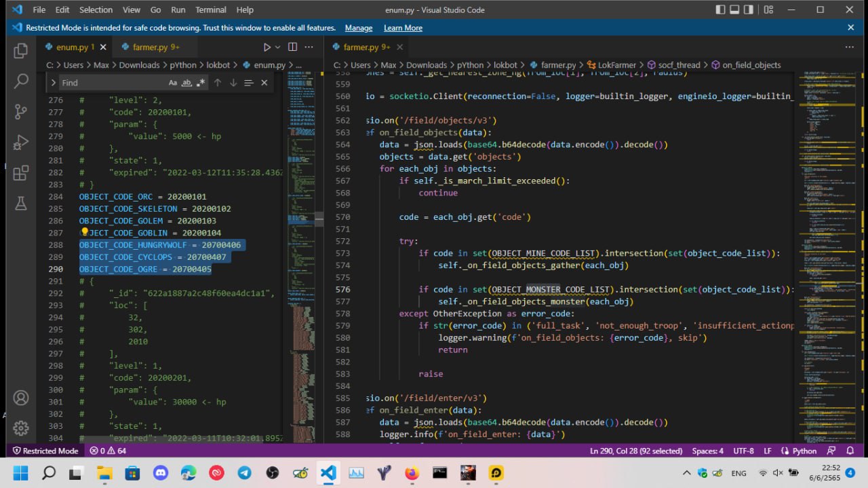Click UTF-8 encoding selector in status bar

(743, 451)
